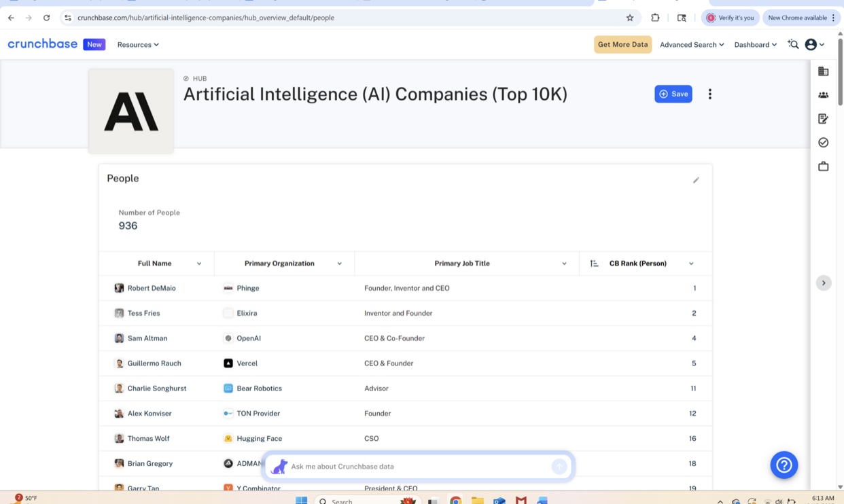Select the Companies building icon in right sidebar
The height and width of the screenshot is (504, 844).
click(x=823, y=71)
